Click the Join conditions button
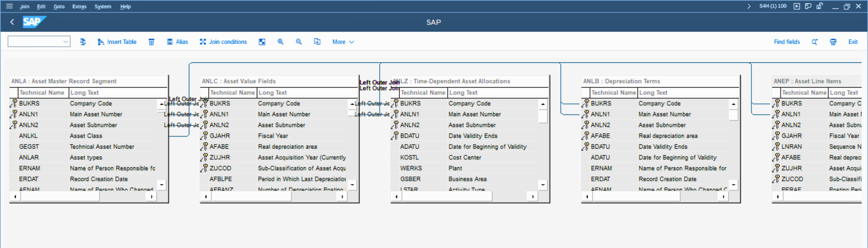 [x=223, y=42]
